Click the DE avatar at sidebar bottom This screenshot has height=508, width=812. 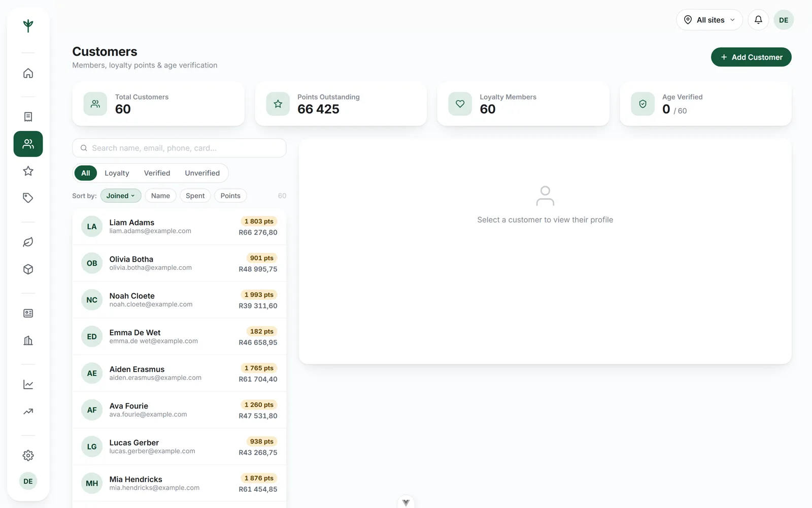coord(28,481)
